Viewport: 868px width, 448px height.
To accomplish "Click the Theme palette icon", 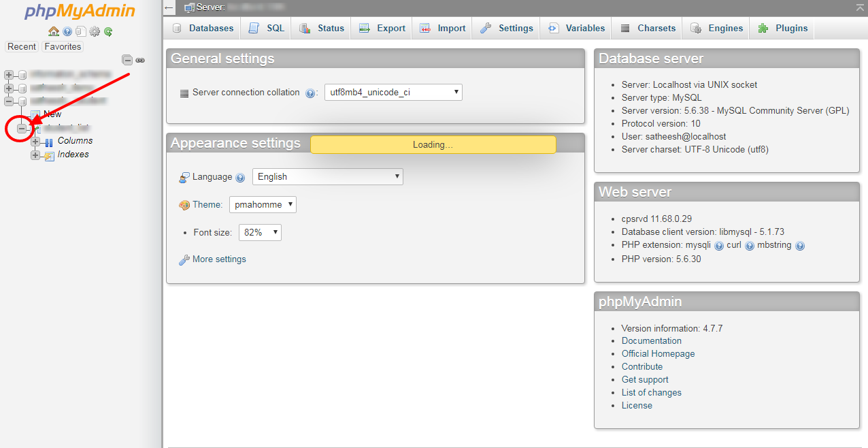I will click(x=184, y=205).
